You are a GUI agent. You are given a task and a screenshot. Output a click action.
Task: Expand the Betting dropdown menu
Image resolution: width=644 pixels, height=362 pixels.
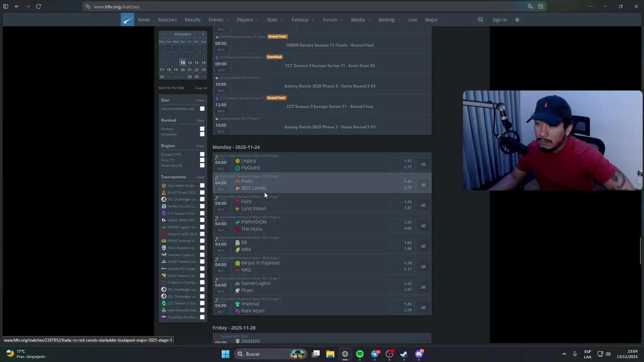(389, 20)
